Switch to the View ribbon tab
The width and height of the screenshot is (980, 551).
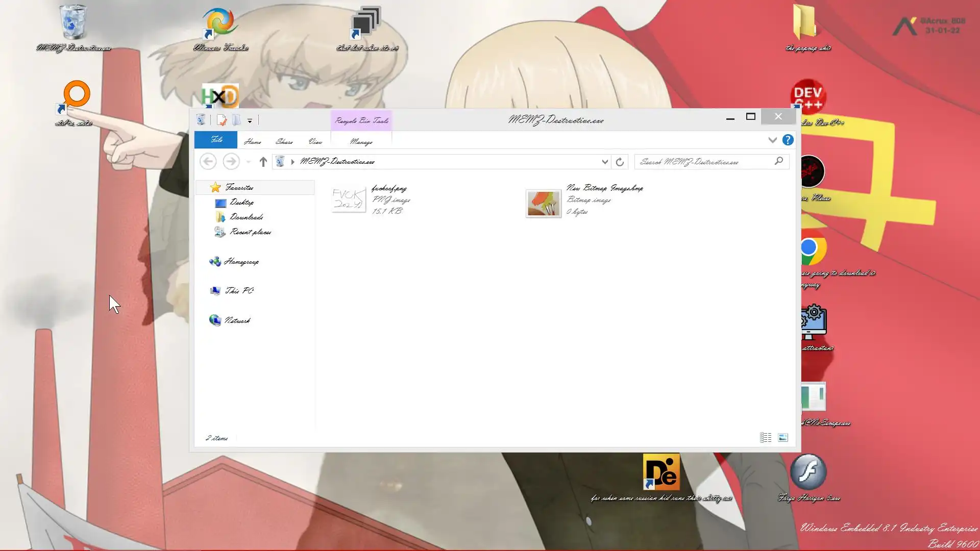tap(315, 141)
